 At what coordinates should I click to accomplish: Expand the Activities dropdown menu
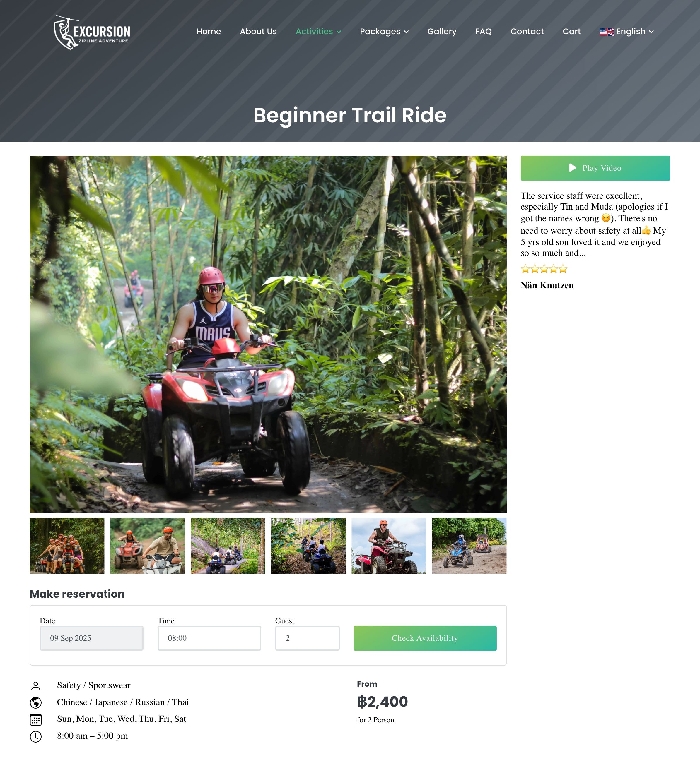coord(318,32)
